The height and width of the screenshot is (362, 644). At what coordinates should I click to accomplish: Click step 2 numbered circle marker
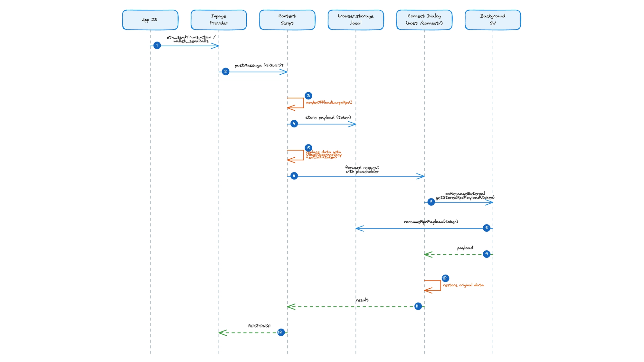pos(225,71)
